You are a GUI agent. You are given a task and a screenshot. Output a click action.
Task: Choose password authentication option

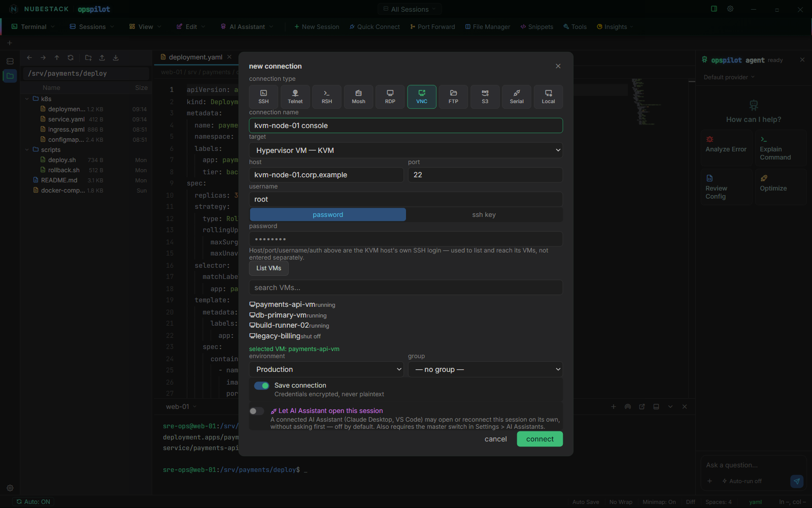coord(328,214)
